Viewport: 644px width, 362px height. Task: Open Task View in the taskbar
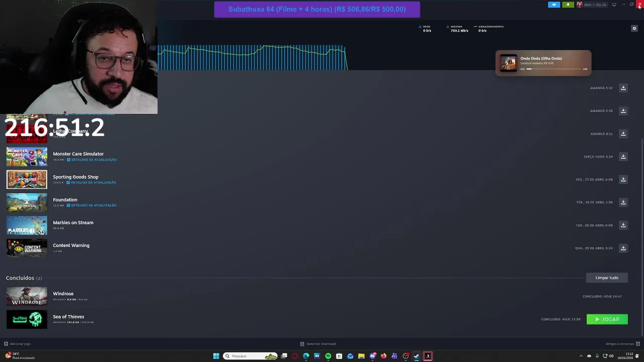pos(284,356)
